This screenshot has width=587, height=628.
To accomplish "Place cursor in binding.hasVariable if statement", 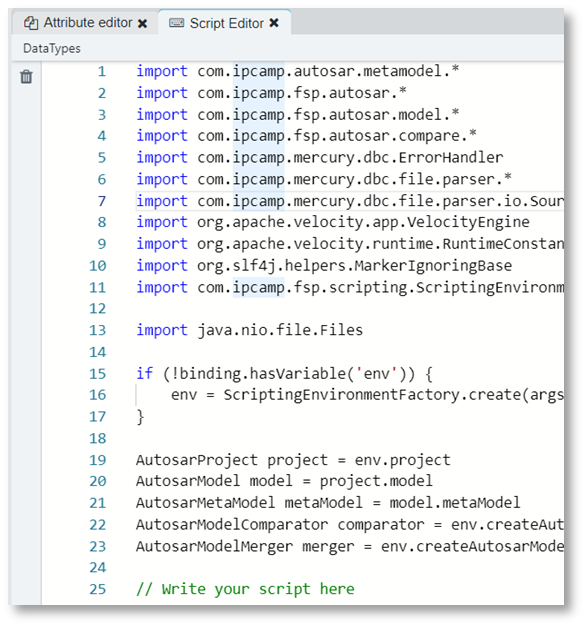I will pyautogui.click(x=284, y=374).
